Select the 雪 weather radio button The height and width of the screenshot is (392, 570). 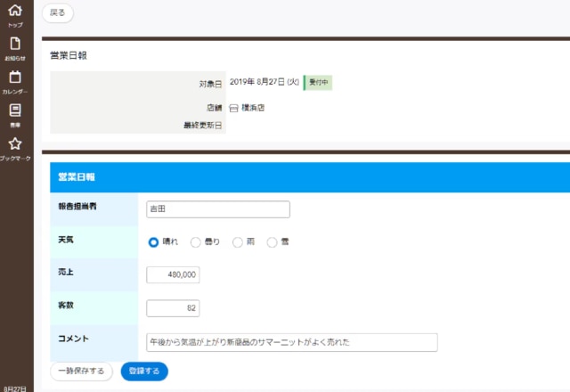point(273,241)
